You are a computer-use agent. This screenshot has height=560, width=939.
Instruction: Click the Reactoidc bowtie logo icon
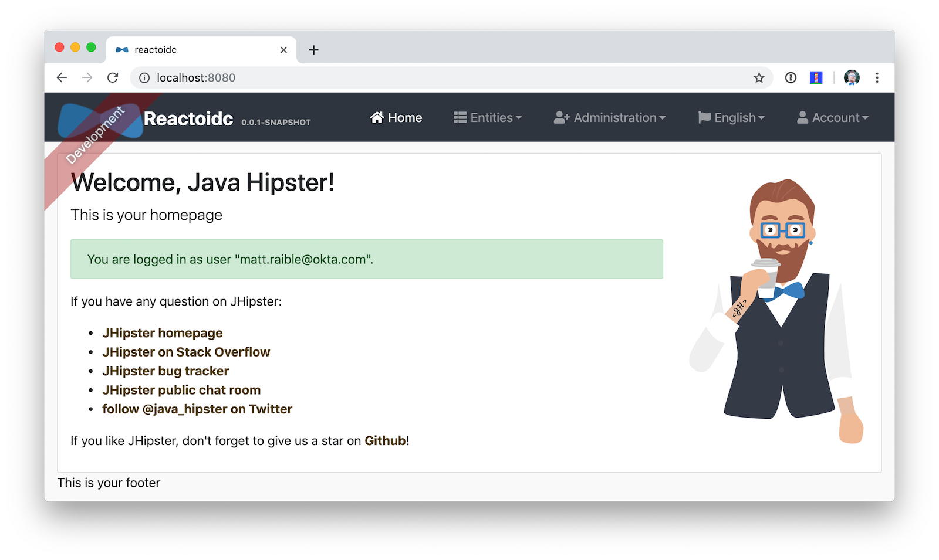100,120
